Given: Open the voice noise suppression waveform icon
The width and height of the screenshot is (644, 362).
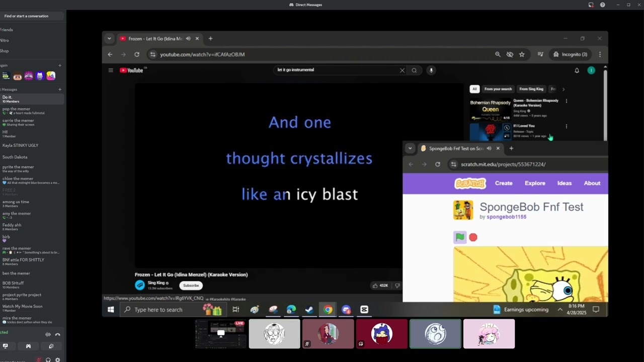Looking at the screenshot, I should point(48,334).
